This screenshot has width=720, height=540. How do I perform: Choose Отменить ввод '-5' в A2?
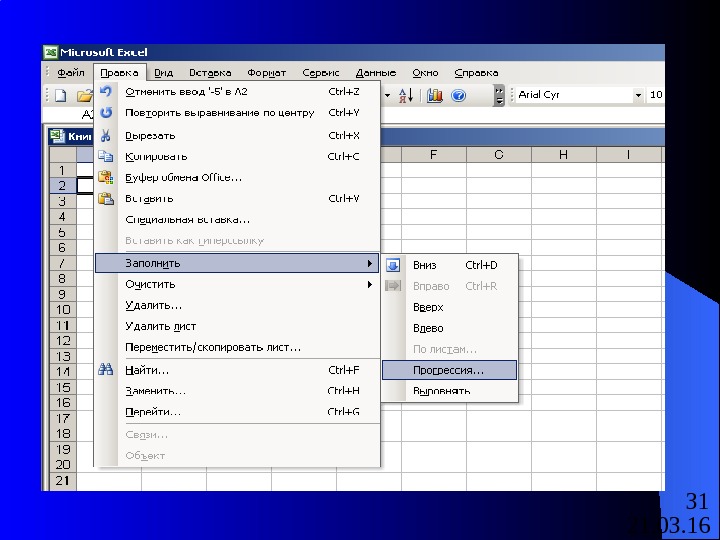pos(237,91)
